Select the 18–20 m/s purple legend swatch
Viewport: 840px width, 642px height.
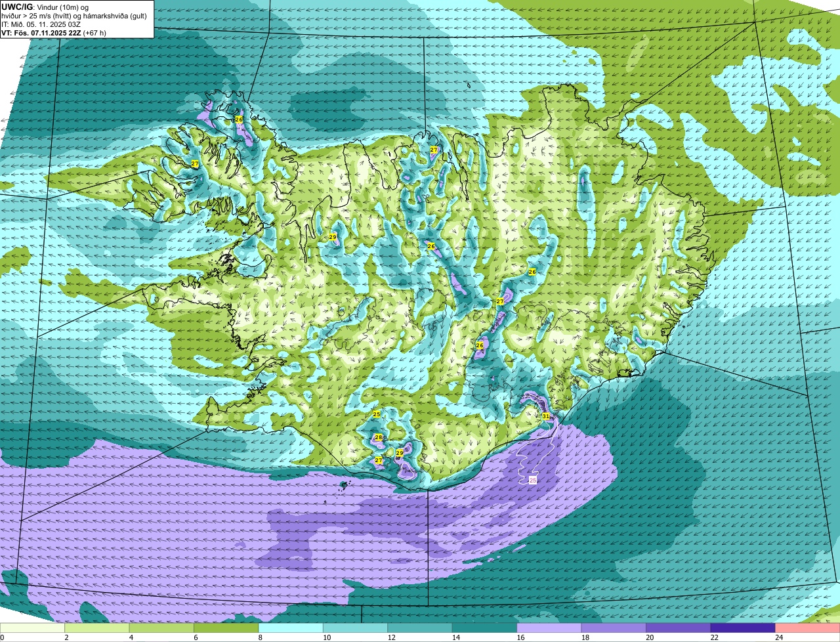click(614, 628)
